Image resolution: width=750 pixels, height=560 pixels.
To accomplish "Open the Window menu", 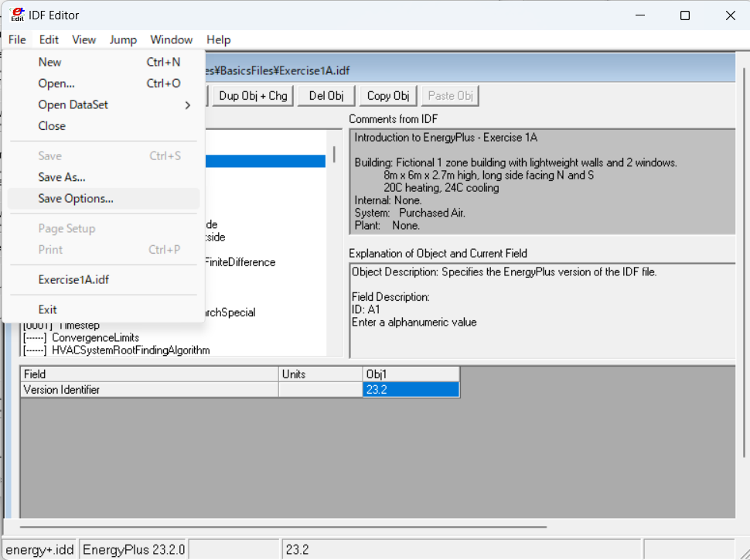I will 171,39.
